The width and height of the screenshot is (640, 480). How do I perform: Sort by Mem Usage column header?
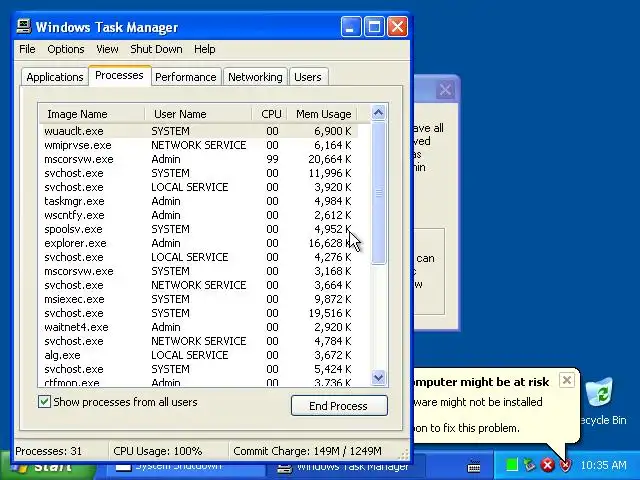322,114
